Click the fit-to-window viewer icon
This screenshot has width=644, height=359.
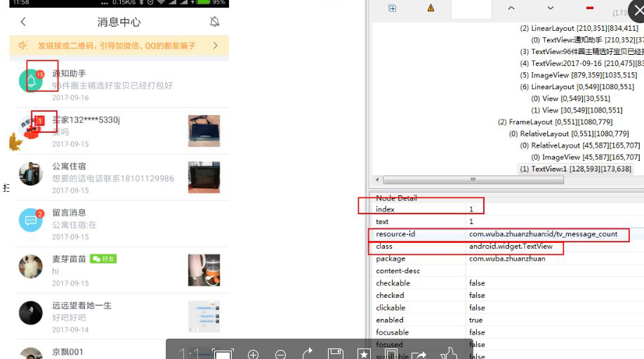coord(223,353)
